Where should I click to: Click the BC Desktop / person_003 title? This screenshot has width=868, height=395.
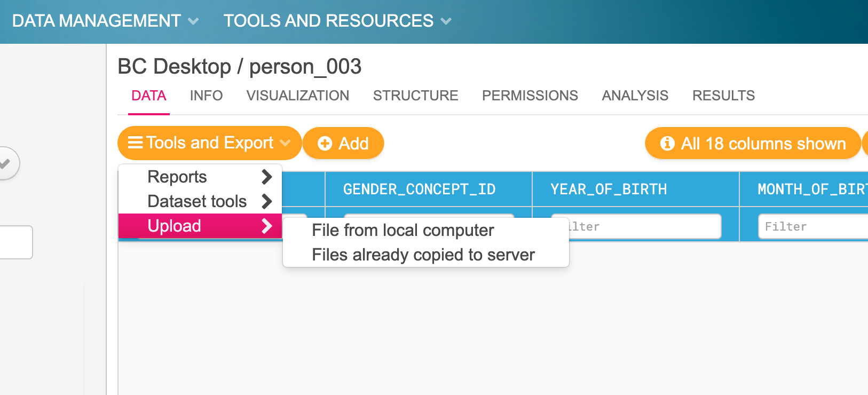pos(240,67)
